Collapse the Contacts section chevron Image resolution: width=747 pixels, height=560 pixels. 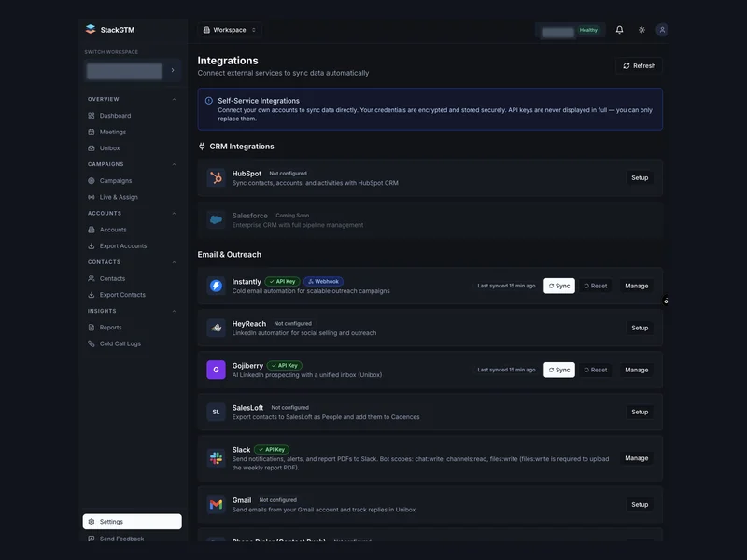pos(174,262)
